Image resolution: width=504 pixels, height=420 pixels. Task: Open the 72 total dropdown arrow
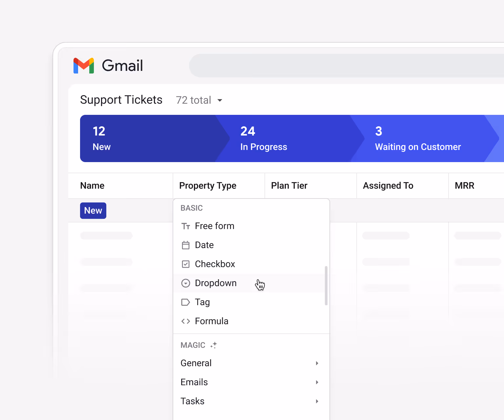(x=220, y=100)
